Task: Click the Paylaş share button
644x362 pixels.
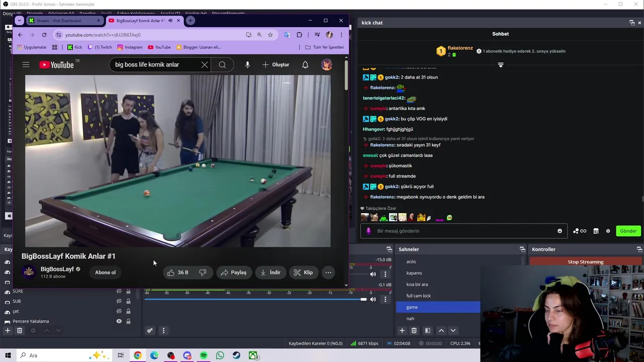Action: 233,273
